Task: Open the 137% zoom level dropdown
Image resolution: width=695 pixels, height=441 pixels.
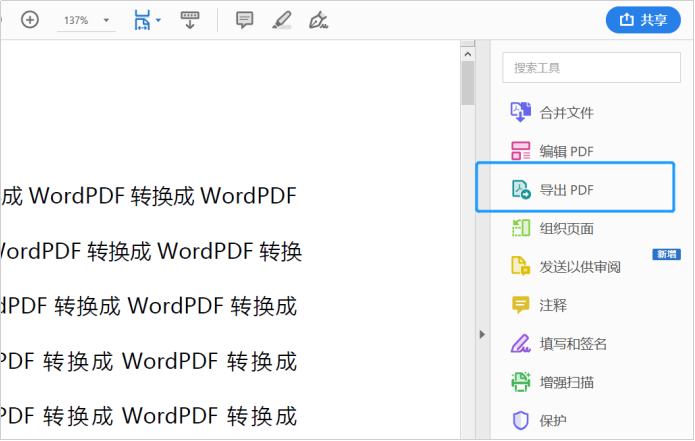Action: pos(86,20)
